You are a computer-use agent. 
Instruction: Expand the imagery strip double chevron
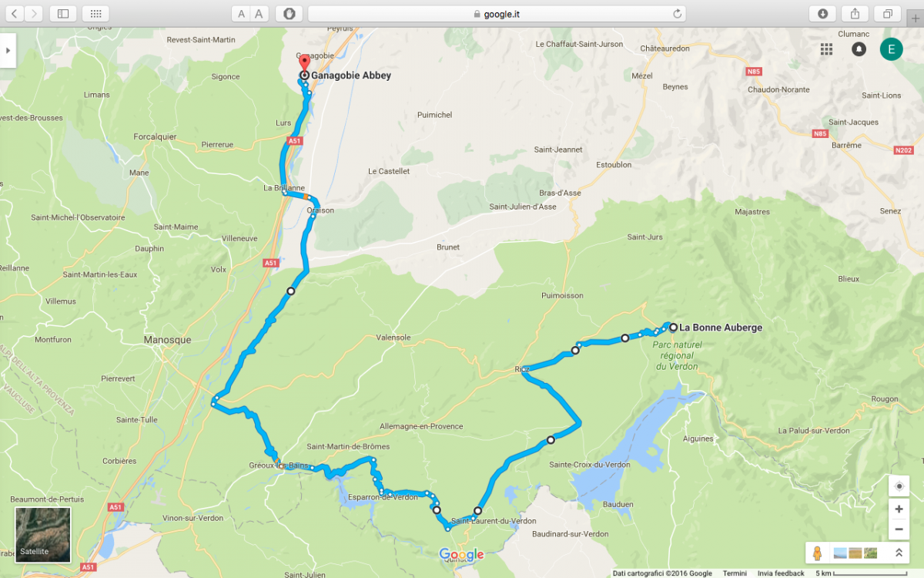[898, 553]
